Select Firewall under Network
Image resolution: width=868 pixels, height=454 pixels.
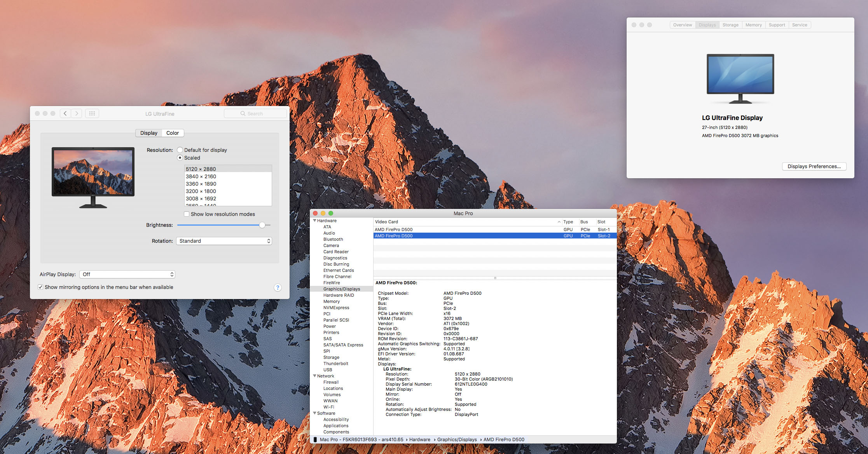click(x=331, y=382)
